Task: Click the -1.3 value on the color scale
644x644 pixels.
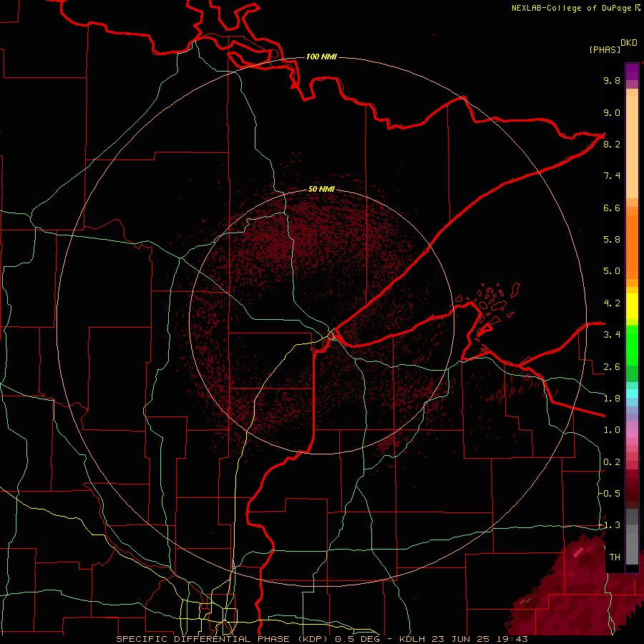Action: (x=610, y=525)
